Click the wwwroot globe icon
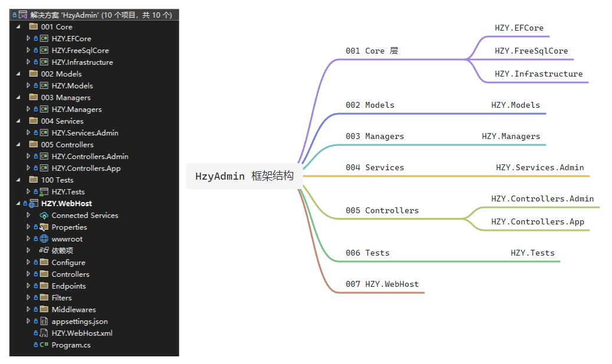 (x=44, y=239)
